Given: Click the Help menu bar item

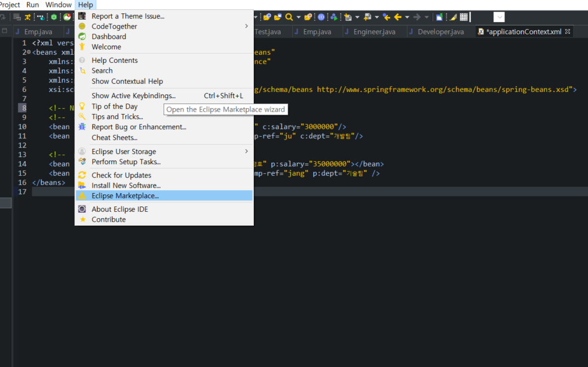Looking at the screenshot, I should tap(86, 5).
